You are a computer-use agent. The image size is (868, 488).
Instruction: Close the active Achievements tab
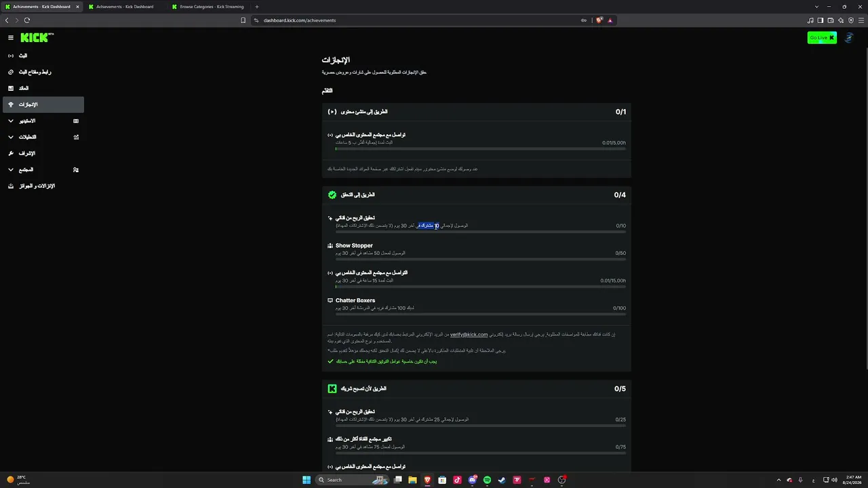77,7
